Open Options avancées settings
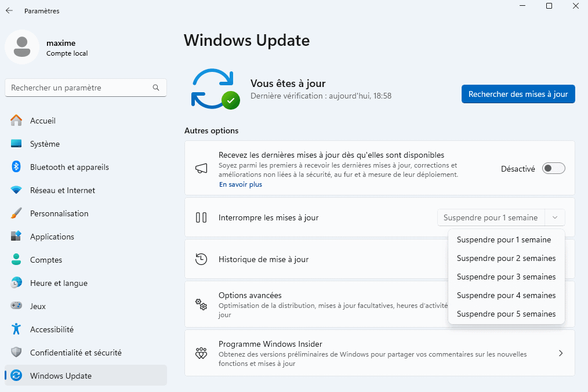This screenshot has height=392, width=588. [250, 295]
